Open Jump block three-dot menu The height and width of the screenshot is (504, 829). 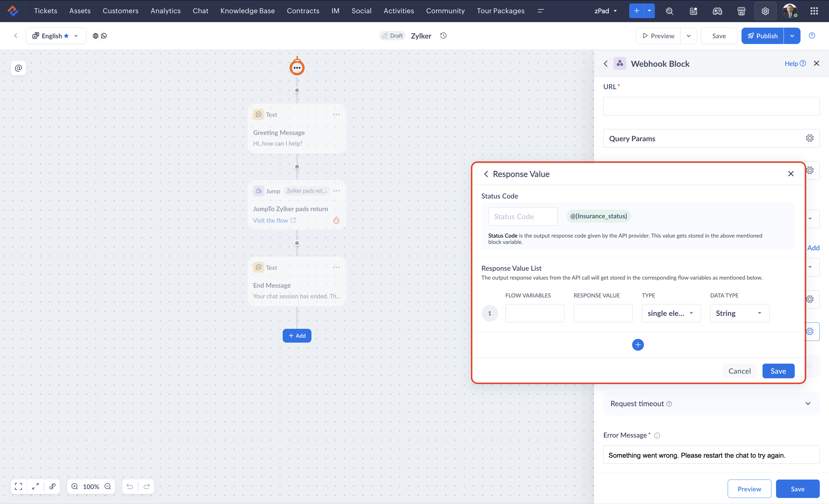pyautogui.click(x=336, y=191)
